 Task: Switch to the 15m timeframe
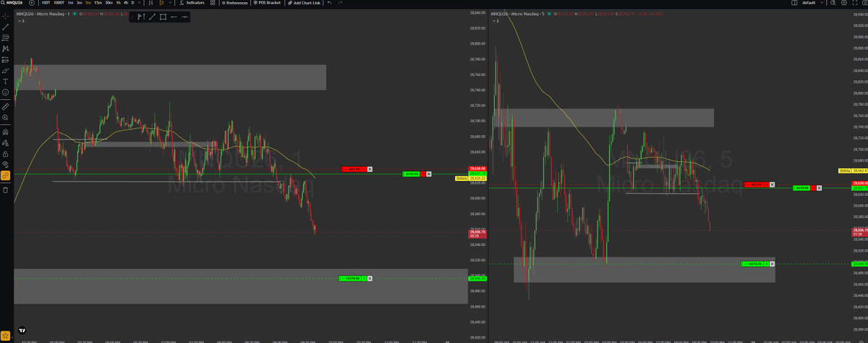(98, 3)
